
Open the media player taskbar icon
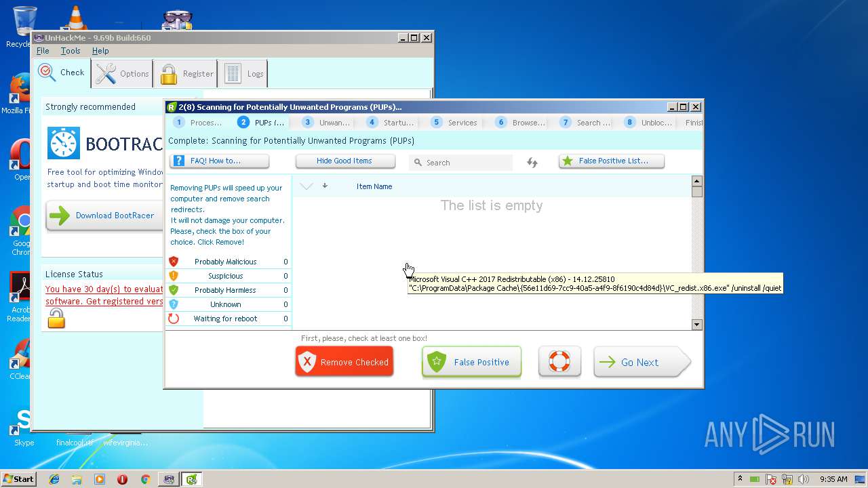click(100, 479)
